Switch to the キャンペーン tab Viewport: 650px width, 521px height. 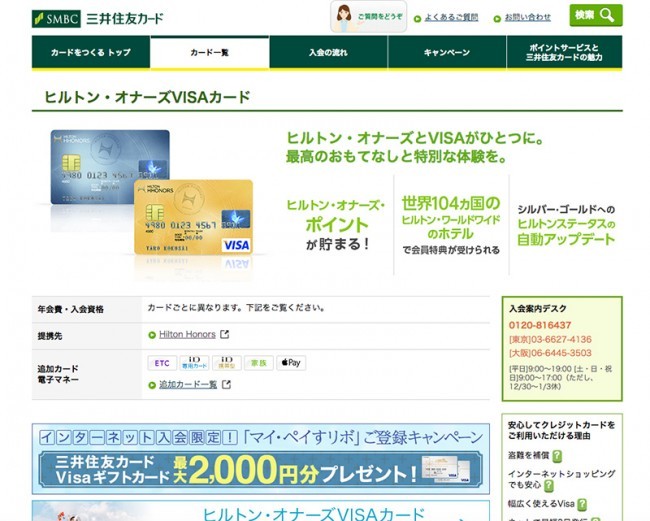pos(447,52)
